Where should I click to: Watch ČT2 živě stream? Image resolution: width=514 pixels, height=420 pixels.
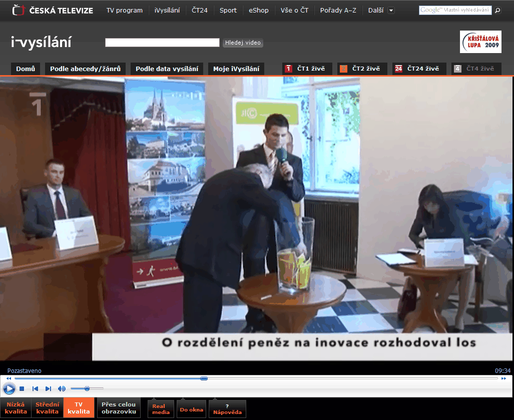click(362, 69)
